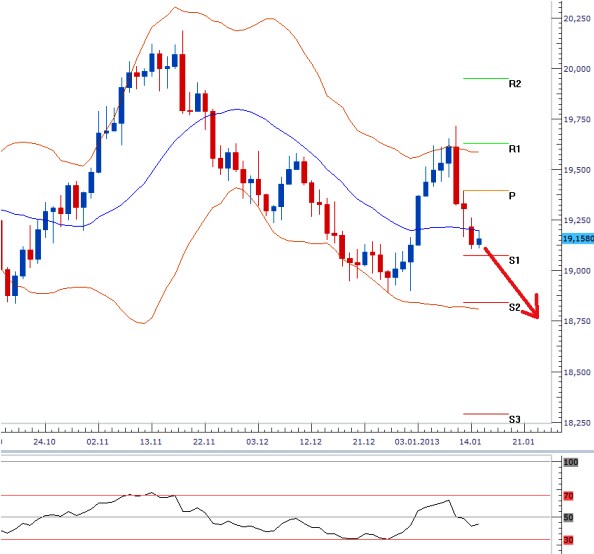Image resolution: width=594 pixels, height=554 pixels.
Task: Click the 24.10 date on time axis
Action: [44, 442]
